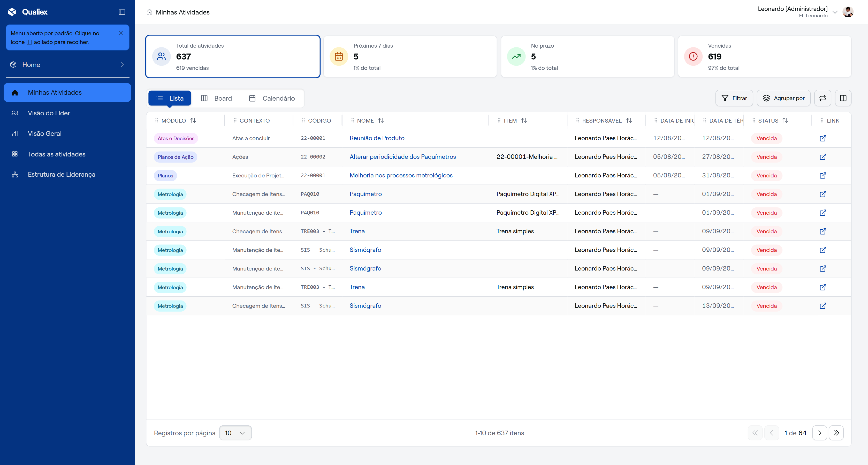Open Alterar periodicidade dos Paquímetros
The height and width of the screenshot is (465, 868).
403,156
